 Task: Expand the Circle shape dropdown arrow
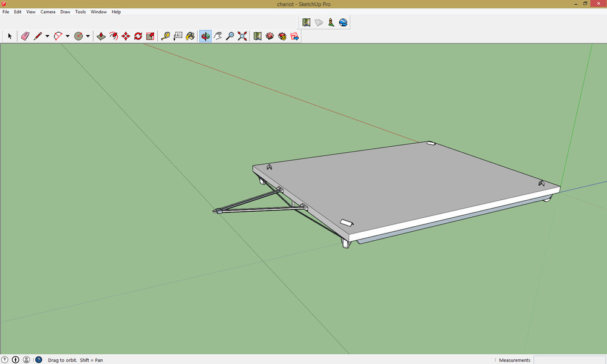click(x=88, y=36)
